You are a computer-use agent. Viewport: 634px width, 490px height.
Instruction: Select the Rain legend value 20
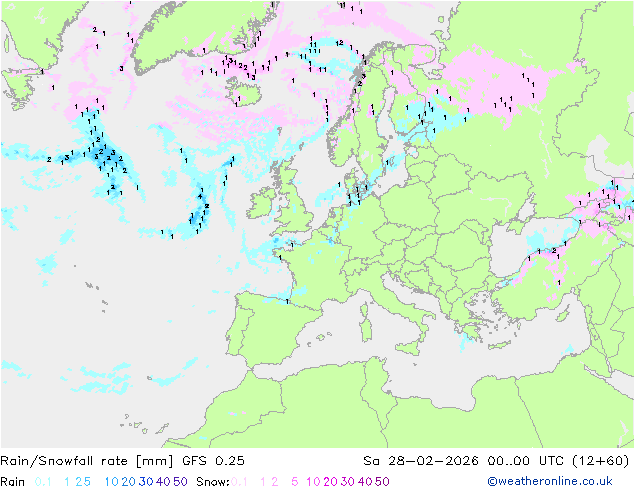pos(128,482)
